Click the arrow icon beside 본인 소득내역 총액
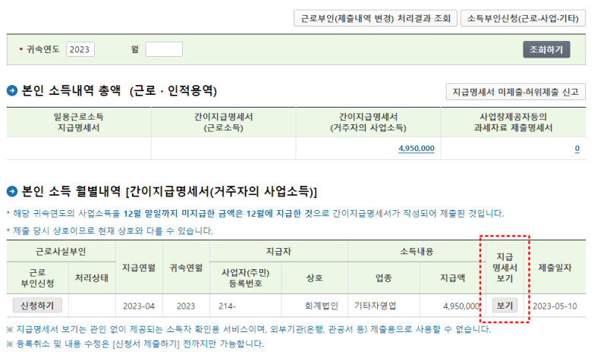This screenshot has width=607, height=364. 12,91
